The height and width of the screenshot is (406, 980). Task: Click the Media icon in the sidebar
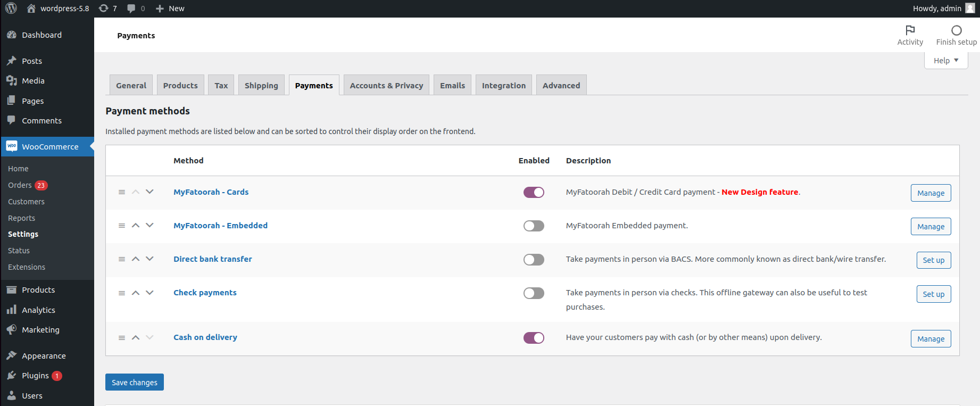(12, 81)
